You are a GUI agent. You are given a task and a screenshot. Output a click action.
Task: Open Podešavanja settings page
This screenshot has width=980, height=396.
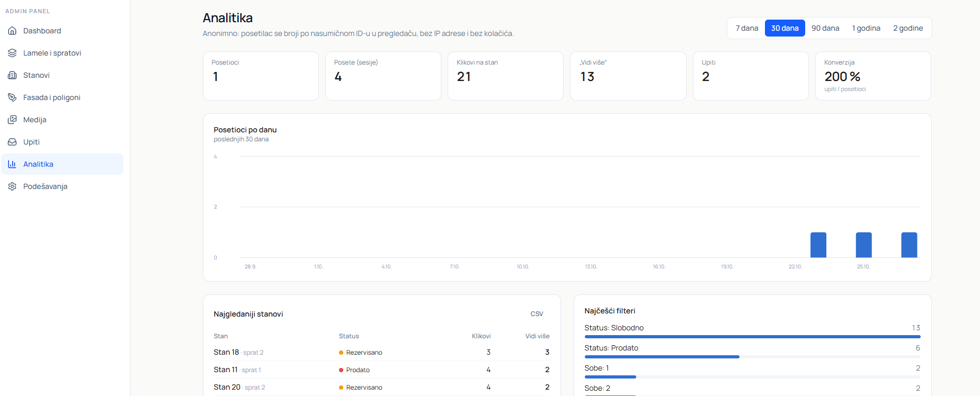(x=62, y=186)
